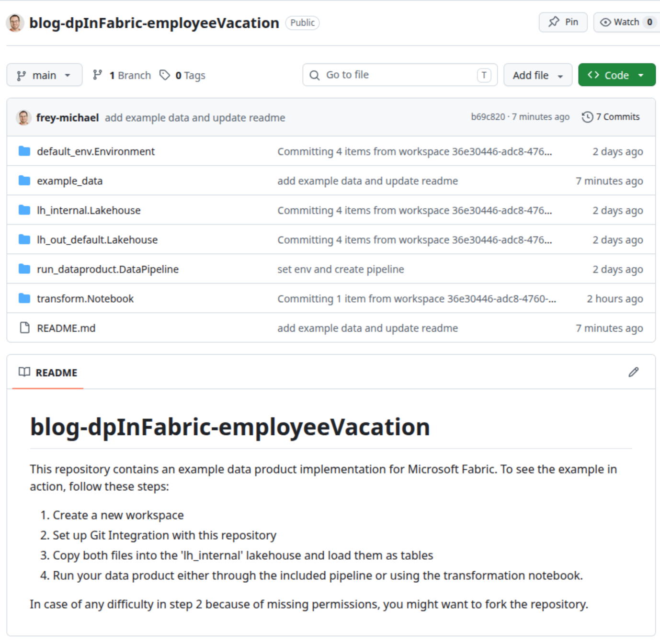This screenshot has height=644, width=660.
Task: Open the README.md file name
Action: (x=66, y=328)
